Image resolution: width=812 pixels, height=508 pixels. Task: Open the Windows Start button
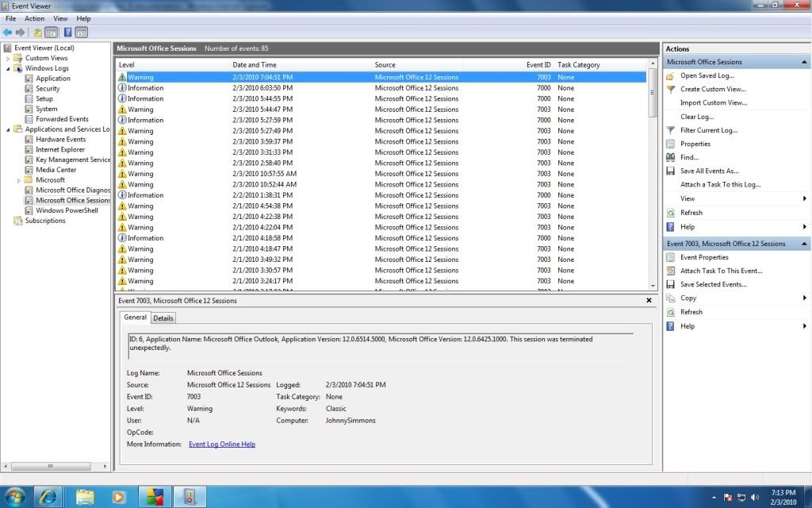pos(14,497)
